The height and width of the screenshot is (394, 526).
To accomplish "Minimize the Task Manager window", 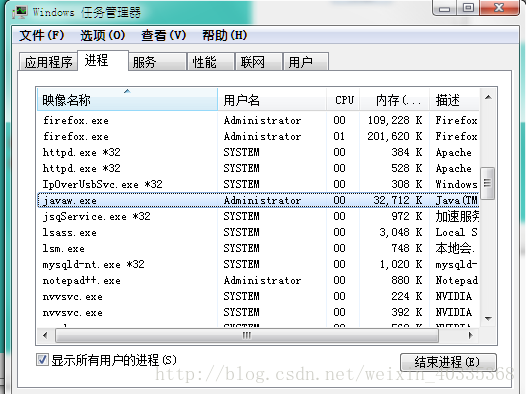I will click(x=444, y=8).
